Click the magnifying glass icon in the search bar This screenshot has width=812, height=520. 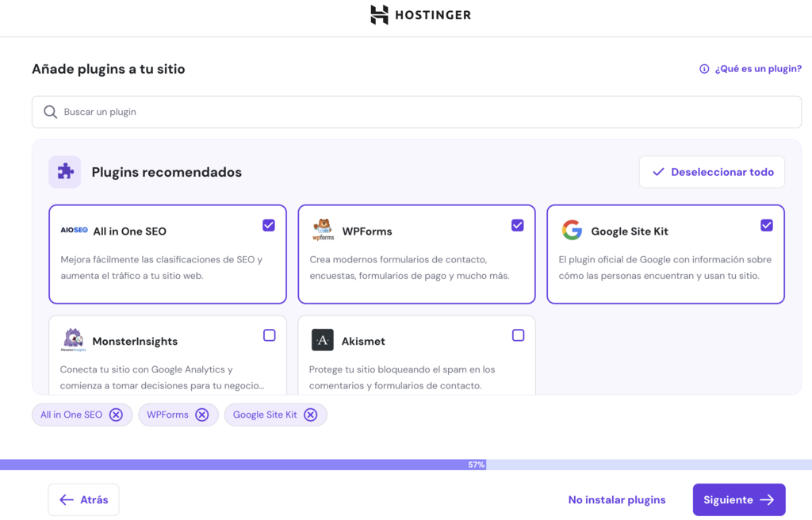pyautogui.click(x=50, y=112)
